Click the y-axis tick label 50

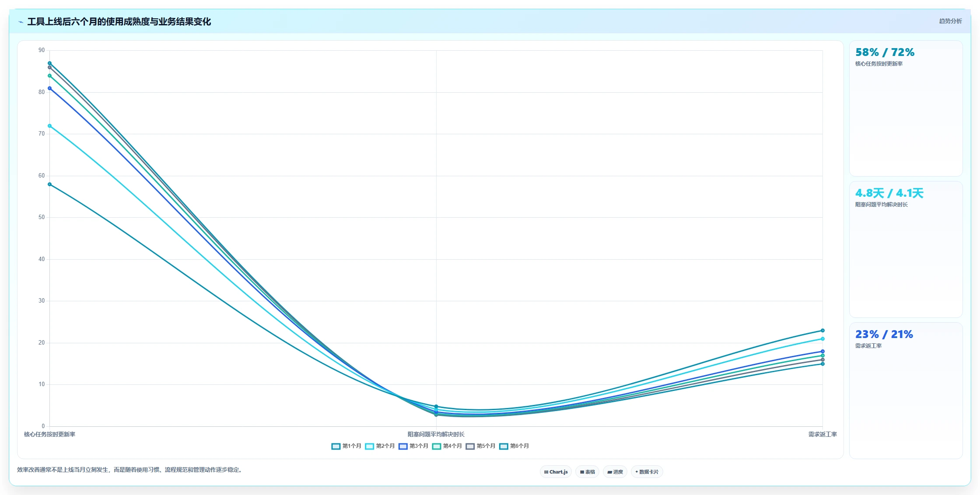tap(42, 217)
